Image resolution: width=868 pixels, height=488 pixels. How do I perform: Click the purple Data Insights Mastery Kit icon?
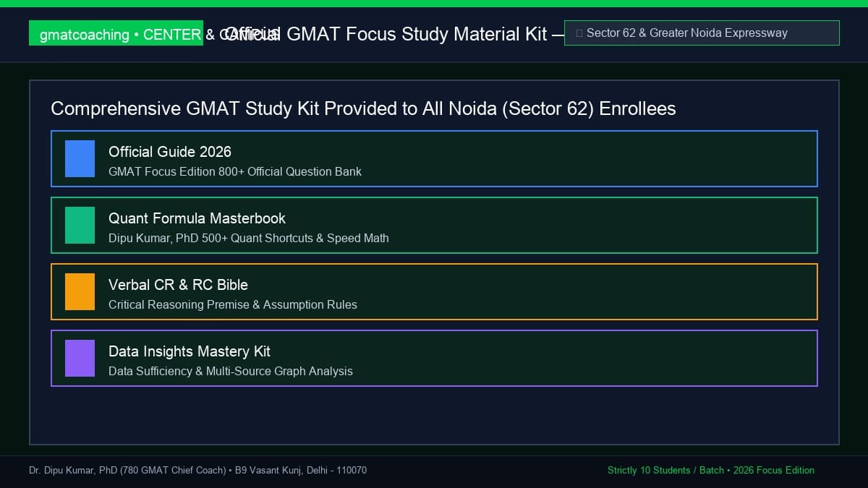click(80, 358)
